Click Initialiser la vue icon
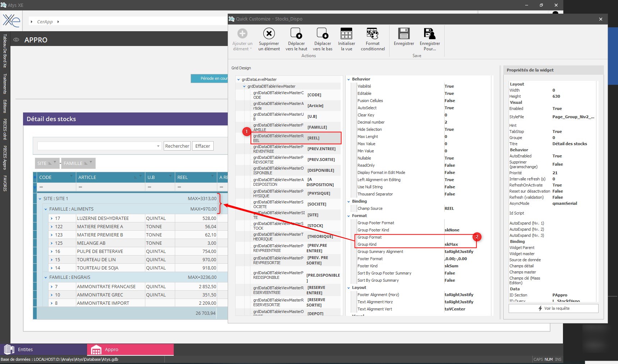This screenshot has width=618, height=364. 346,34
